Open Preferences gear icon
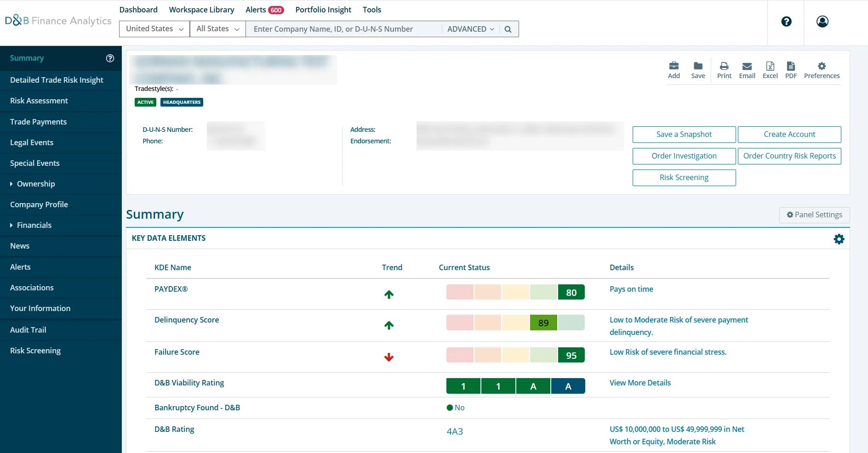Screen dimensions: 868x453 pyautogui.click(x=821, y=67)
